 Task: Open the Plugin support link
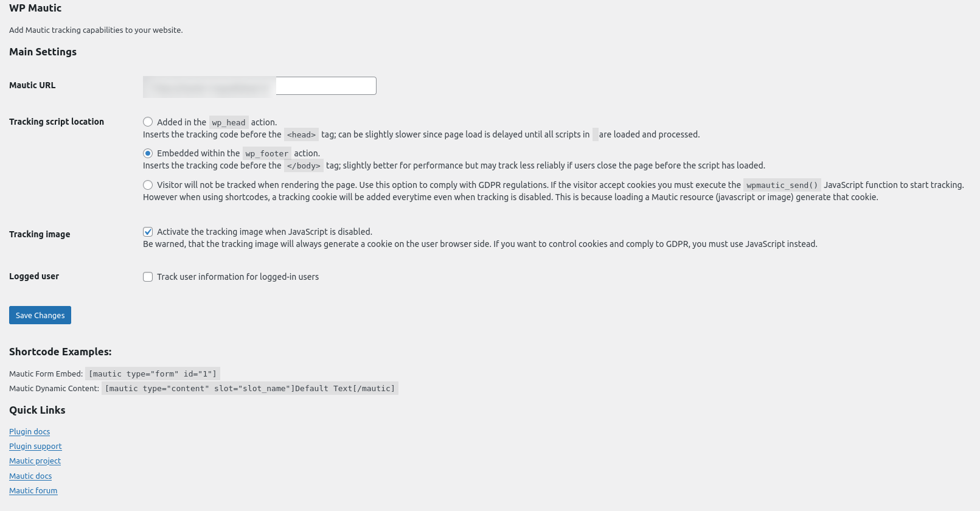[35, 446]
